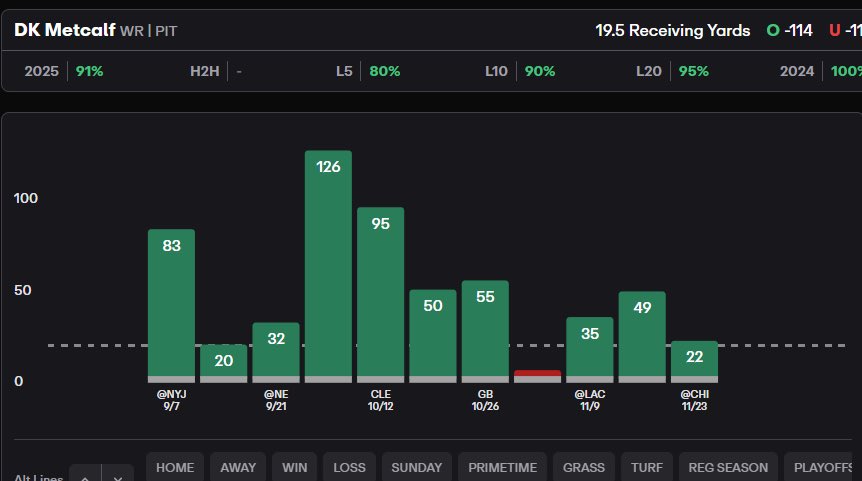
Task: Click the @NE 9/21 axis label
Action: 276,400
